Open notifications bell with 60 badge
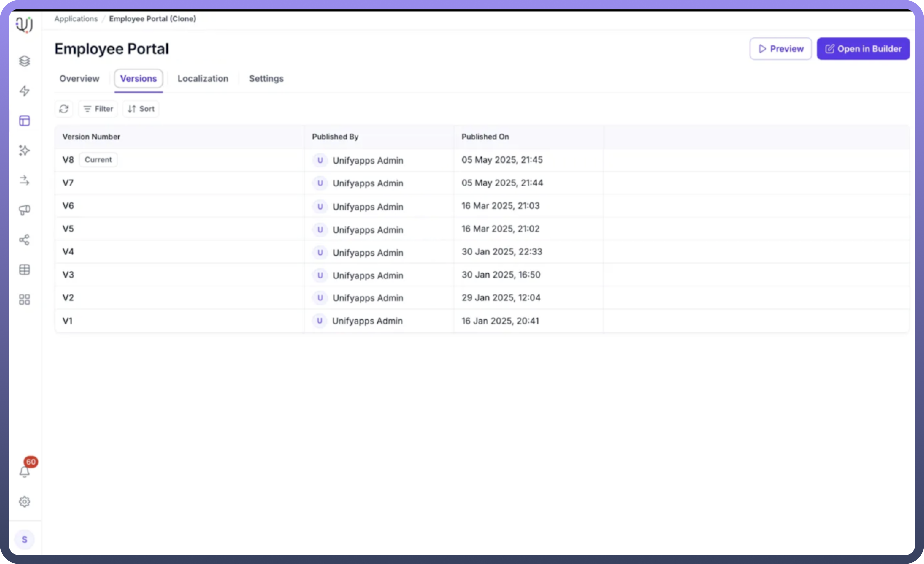The width and height of the screenshot is (924, 564). [24, 472]
